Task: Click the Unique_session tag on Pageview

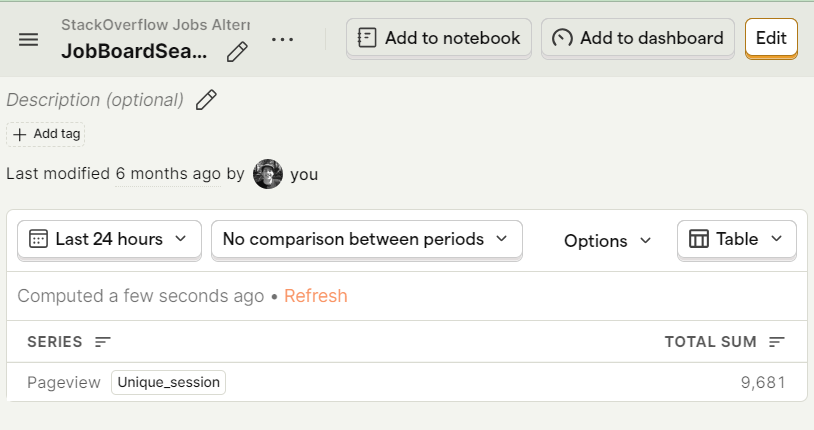Action: point(168,382)
